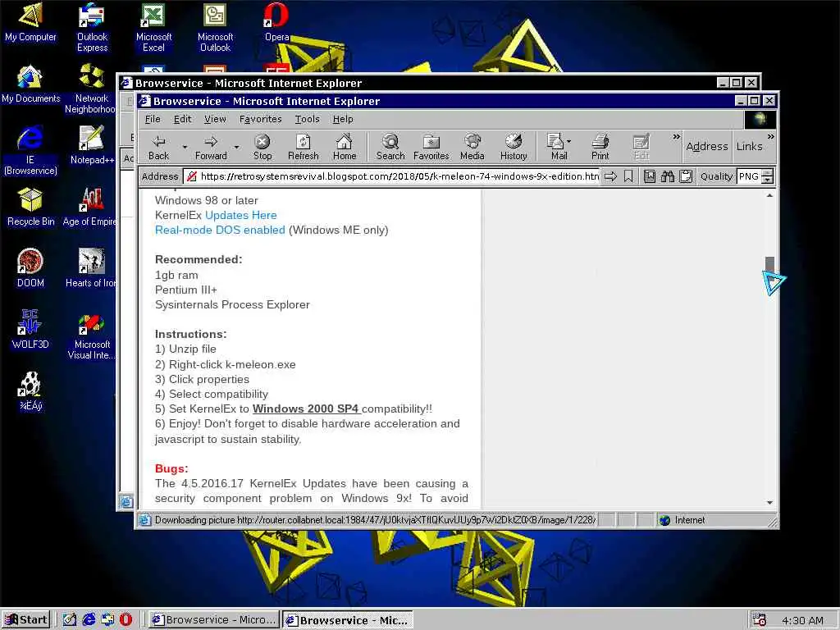Switch to the second Browservice taskbar button
Viewport: 840px width, 630px height.
coord(348,620)
